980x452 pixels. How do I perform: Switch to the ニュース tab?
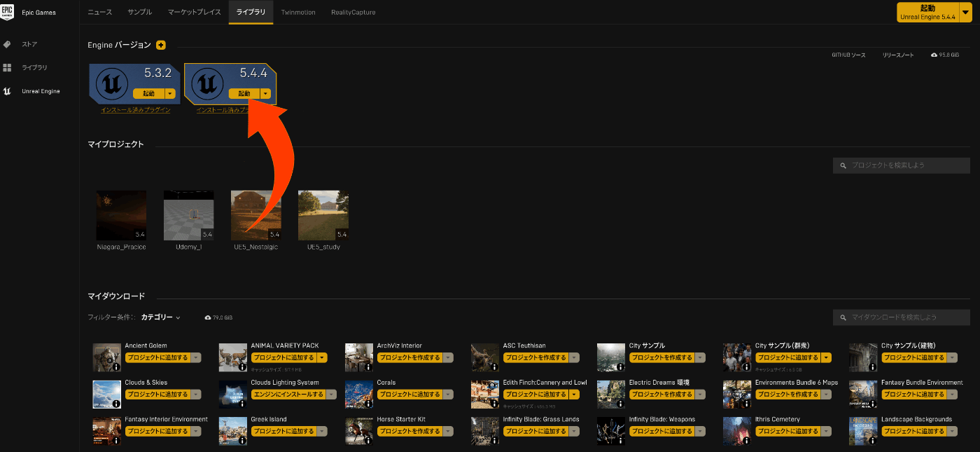coord(99,12)
